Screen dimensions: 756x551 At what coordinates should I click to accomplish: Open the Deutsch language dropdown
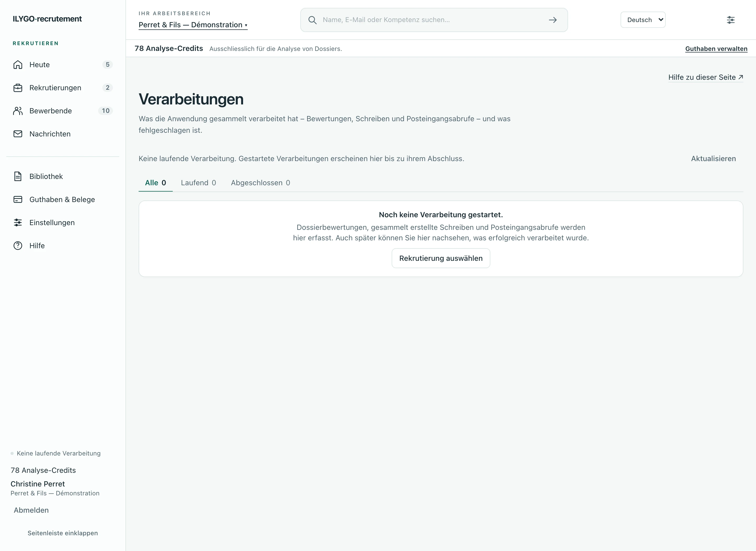pyautogui.click(x=643, y=20)
